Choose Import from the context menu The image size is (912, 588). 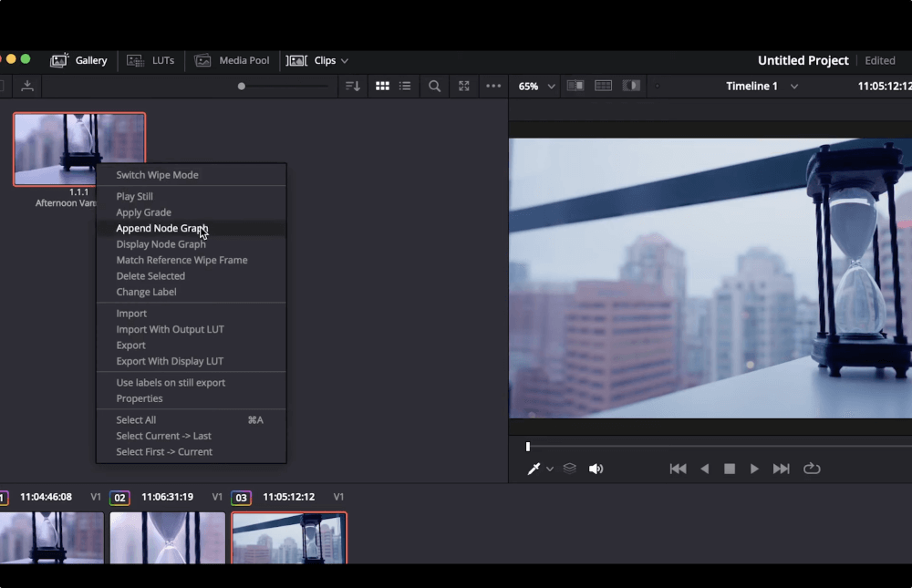[x=192, y=314]
